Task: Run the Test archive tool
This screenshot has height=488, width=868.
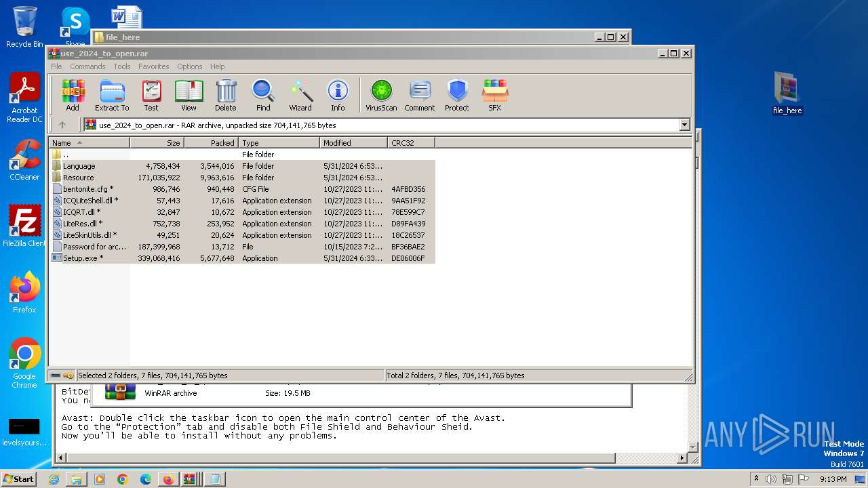Action: point(151,95)
